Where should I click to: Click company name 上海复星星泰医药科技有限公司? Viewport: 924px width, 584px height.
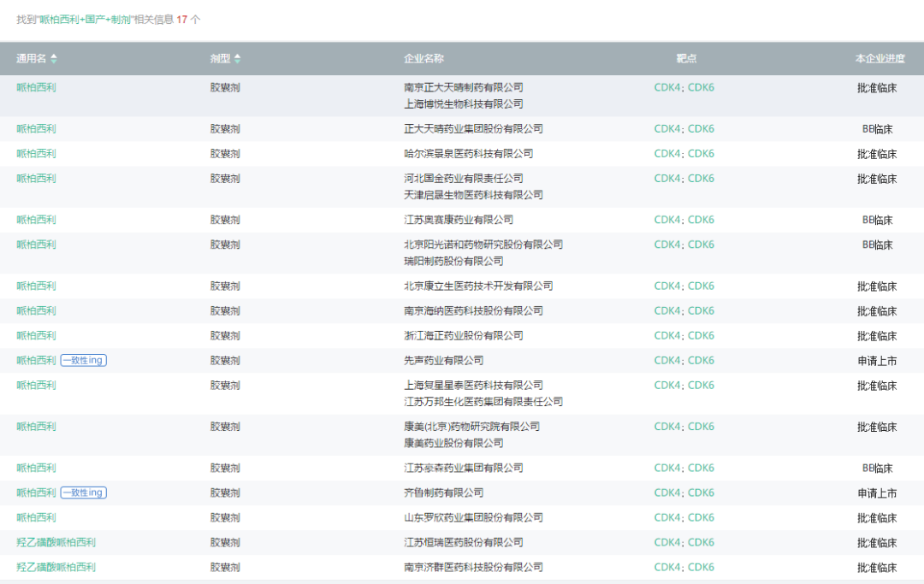474,385
